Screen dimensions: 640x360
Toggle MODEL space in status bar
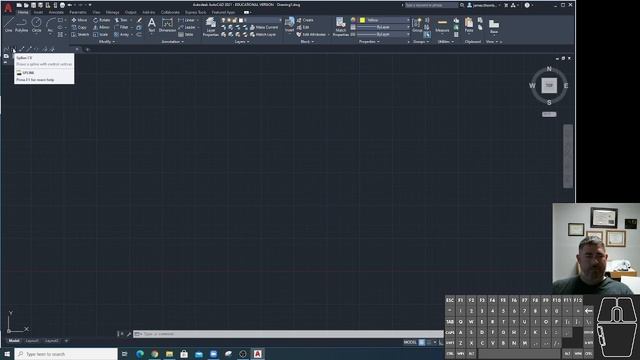pos(410,342)
